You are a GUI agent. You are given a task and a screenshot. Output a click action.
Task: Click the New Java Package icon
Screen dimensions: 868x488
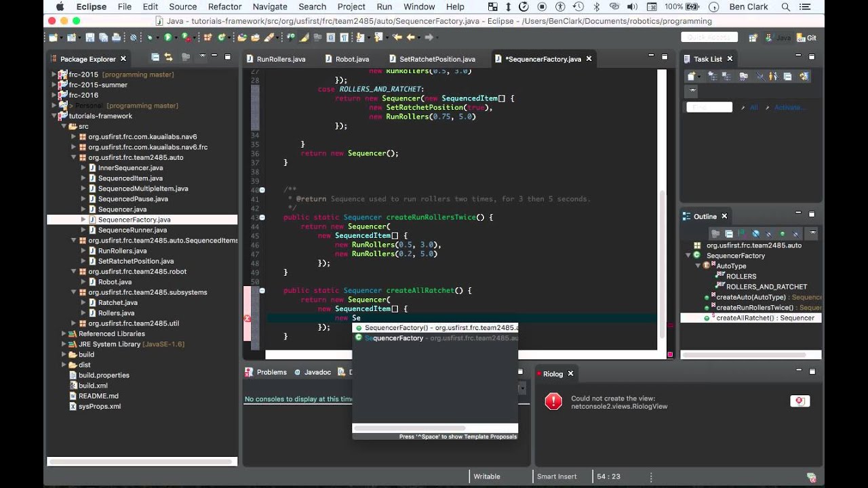[x=207, y=37]
